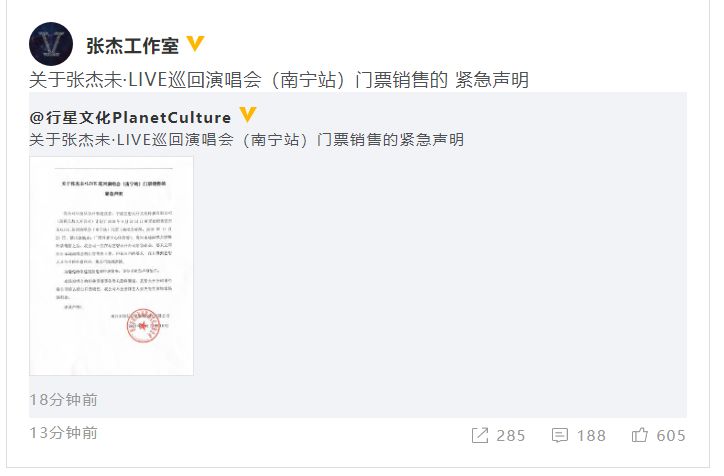Click the main post text 紧急声明

(492, 80)
